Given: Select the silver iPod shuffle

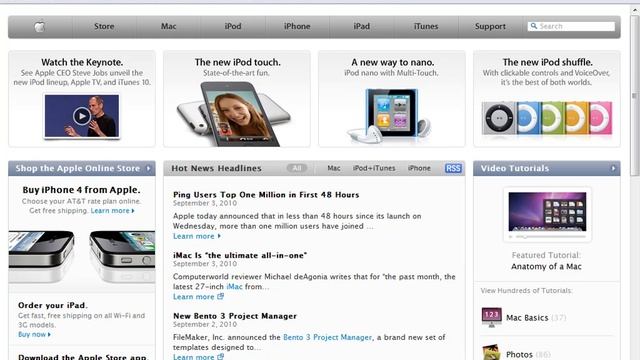Looking at the screenshot, I should click(499, 118).
